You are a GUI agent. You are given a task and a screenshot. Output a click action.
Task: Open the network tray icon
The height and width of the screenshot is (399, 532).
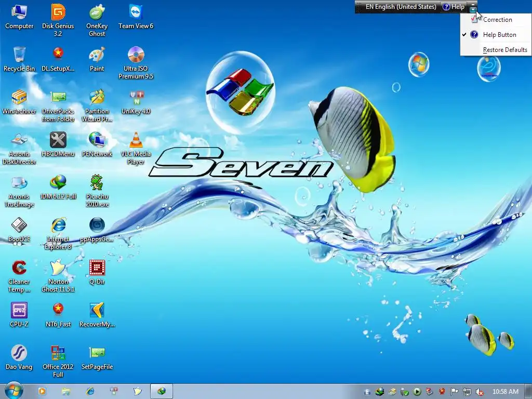tap(467, 392)
